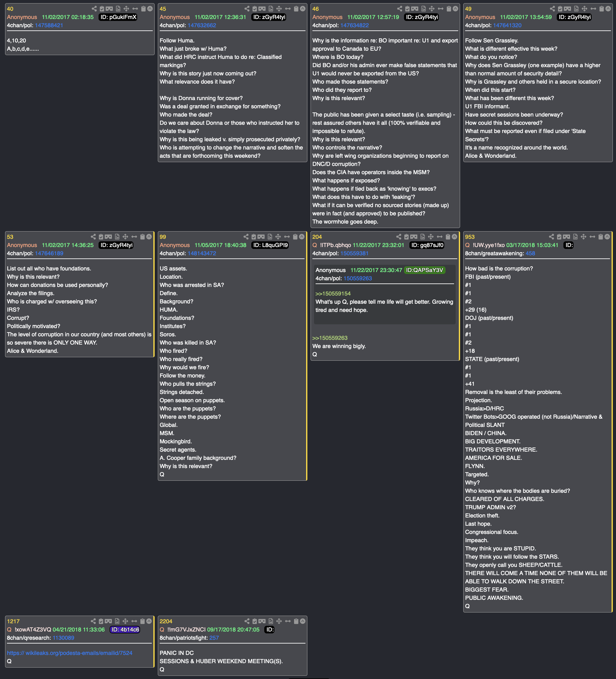616x679 pixels.
Task: Collapse post 46 with the circled chevron
Action: point(455,9)
